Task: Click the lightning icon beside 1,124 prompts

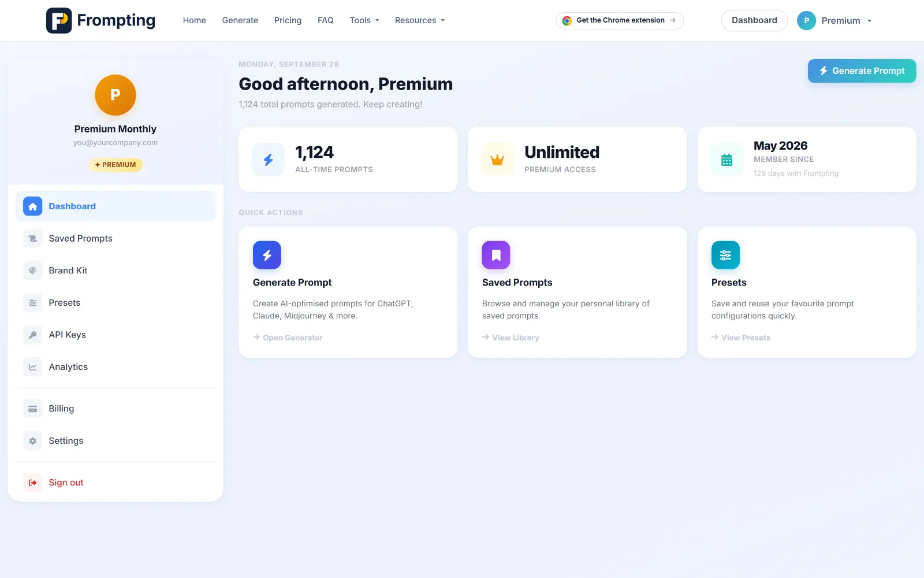Action: tap(269, 160)
